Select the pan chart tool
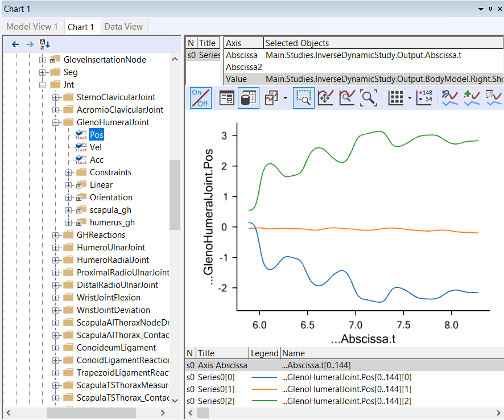Screen dimensions: 504x420 click(325, 98)
